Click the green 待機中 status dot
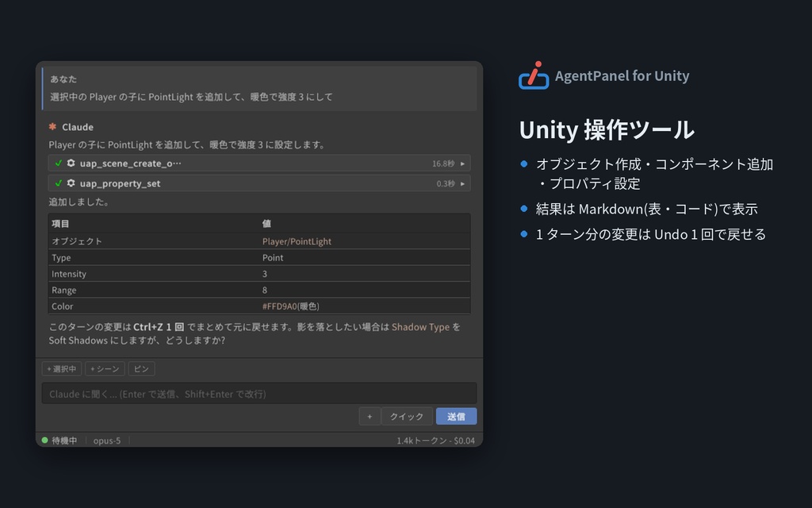The height and width of the screenshot is (508, 812). (x=45, y=440)
